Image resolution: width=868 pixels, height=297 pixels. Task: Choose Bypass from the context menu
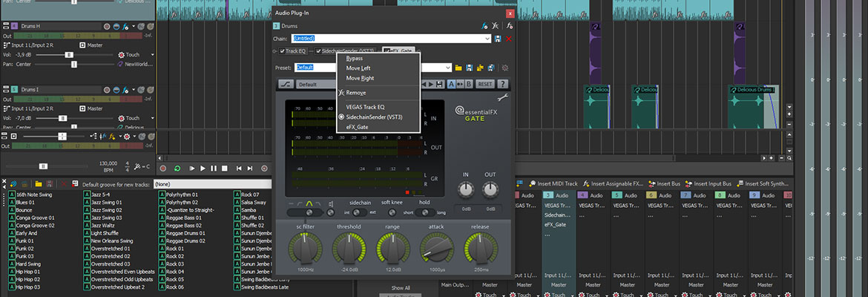point(354,58)
